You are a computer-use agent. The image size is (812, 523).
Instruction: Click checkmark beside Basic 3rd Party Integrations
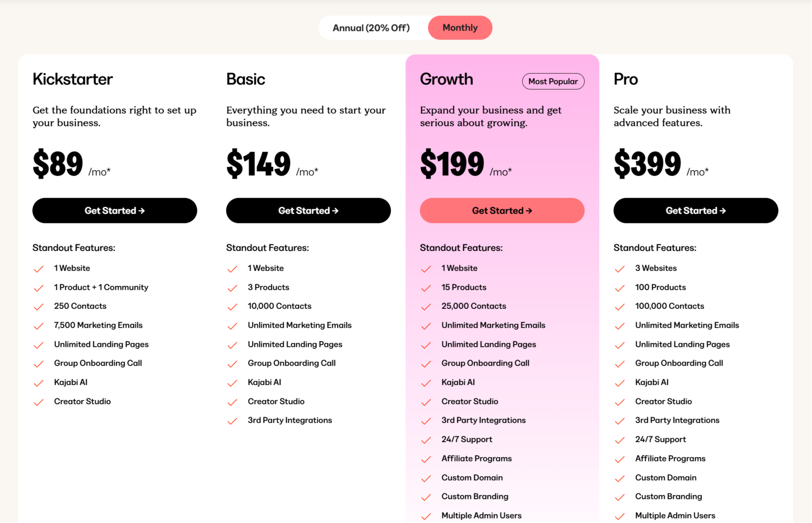pyautogui.click(x=232, y=421)
